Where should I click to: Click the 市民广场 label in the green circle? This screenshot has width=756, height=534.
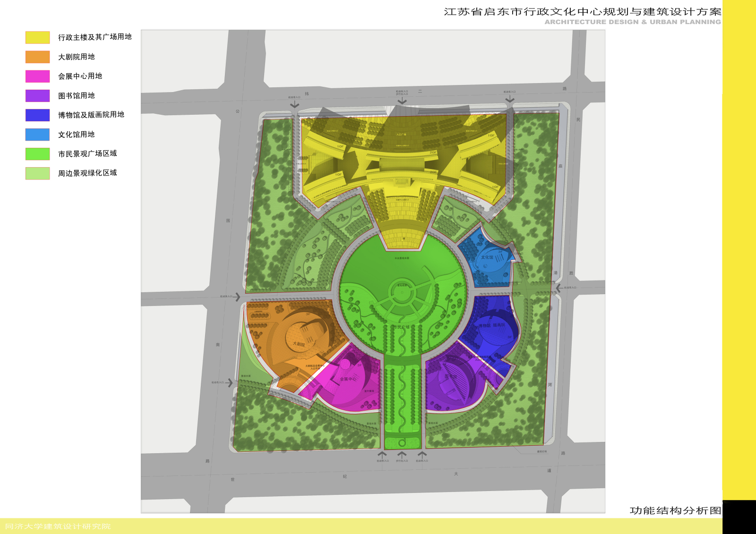coord(402,327)
